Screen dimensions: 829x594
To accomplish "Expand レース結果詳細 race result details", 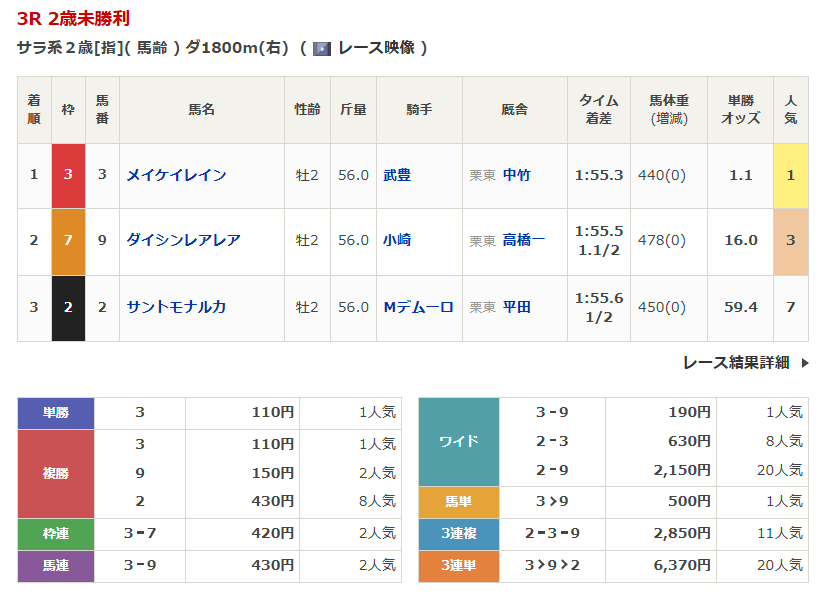I will (x=736, y=362).
